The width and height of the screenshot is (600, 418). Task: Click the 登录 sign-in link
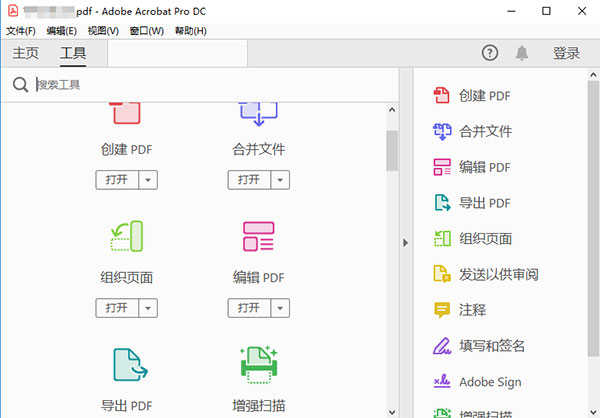point(566,53)
